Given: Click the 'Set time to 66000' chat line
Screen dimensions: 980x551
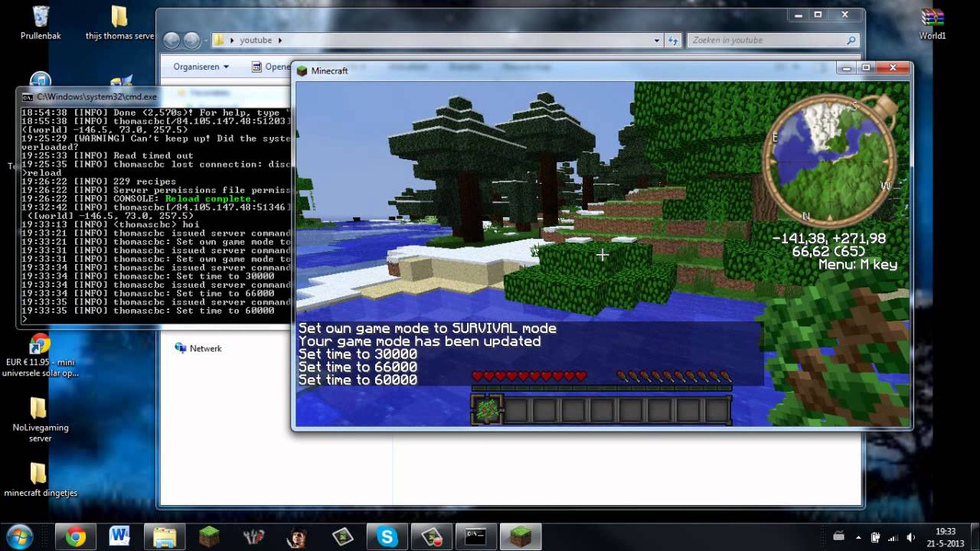Looking at the screenshot, I should coord(358,367).
